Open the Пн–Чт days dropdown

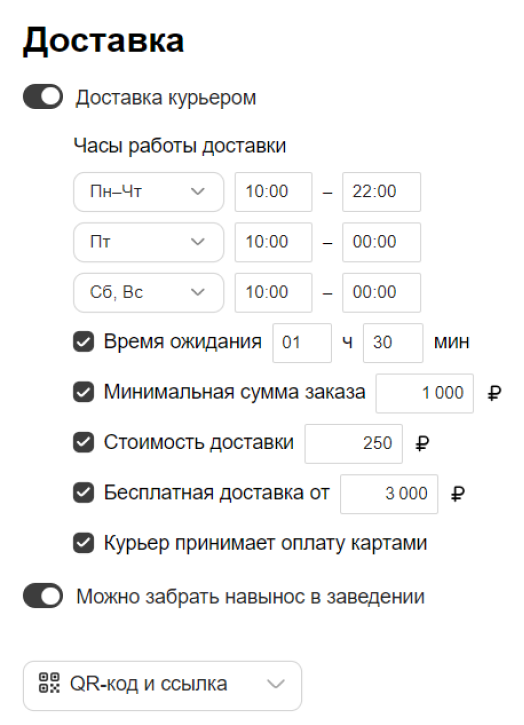[148, 192]
